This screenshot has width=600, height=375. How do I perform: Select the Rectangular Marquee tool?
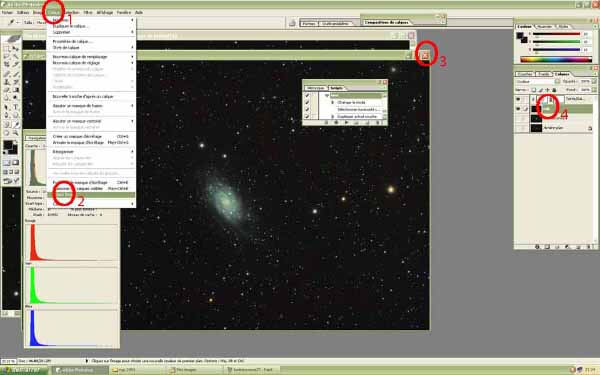pyautogui.click(x=7, y=49)
